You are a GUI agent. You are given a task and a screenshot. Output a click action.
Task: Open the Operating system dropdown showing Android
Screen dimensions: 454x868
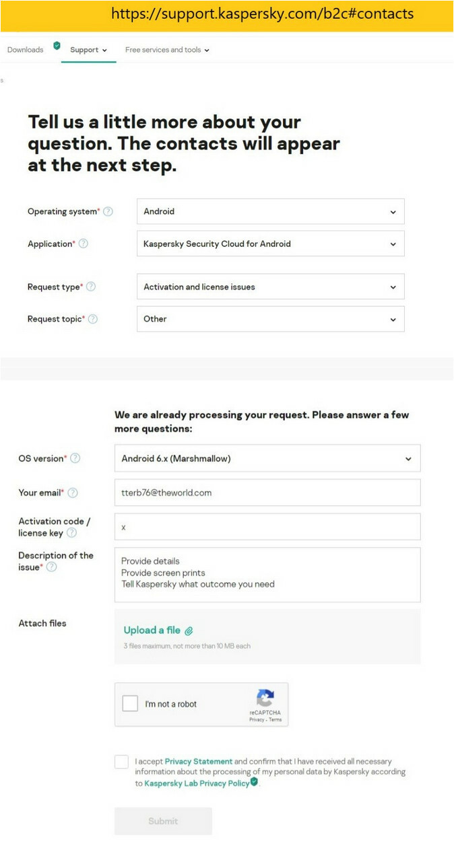[x=271, y=211]
